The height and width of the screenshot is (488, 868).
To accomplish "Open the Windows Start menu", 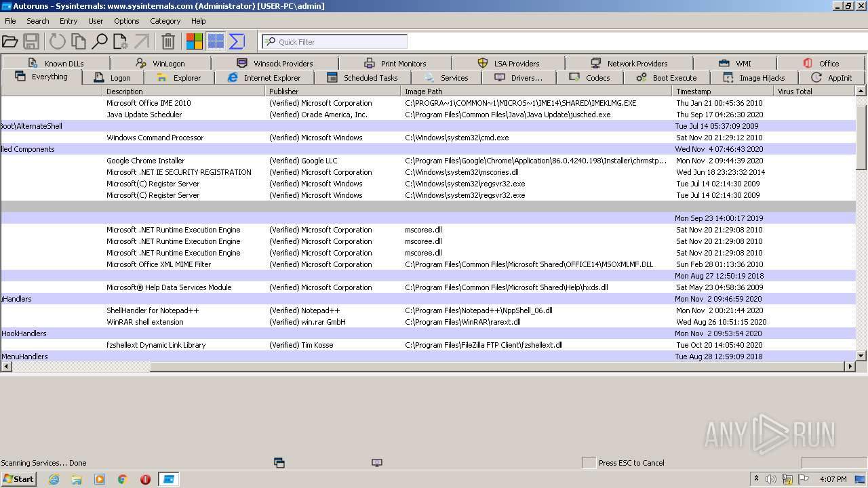I will (19, 479).
